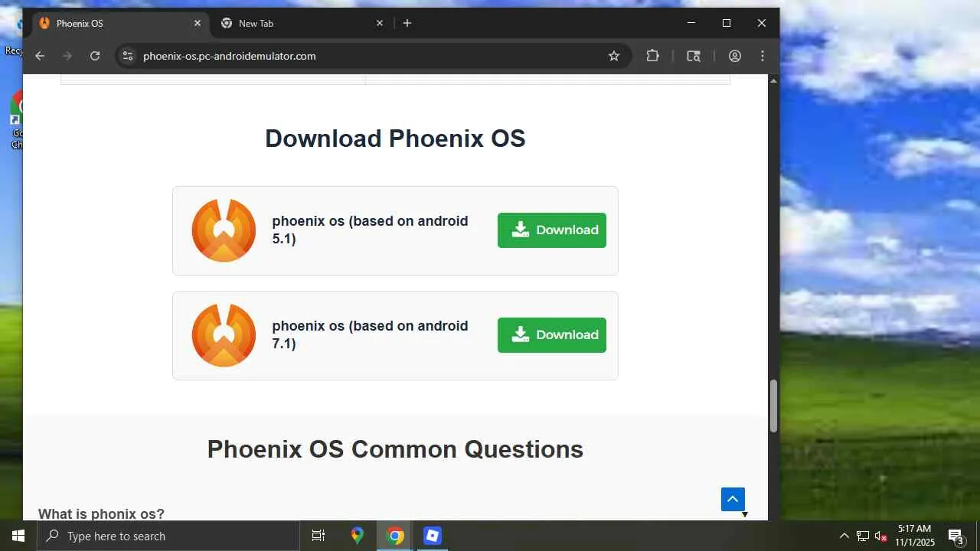Go back to the previous page

point(40,56)
